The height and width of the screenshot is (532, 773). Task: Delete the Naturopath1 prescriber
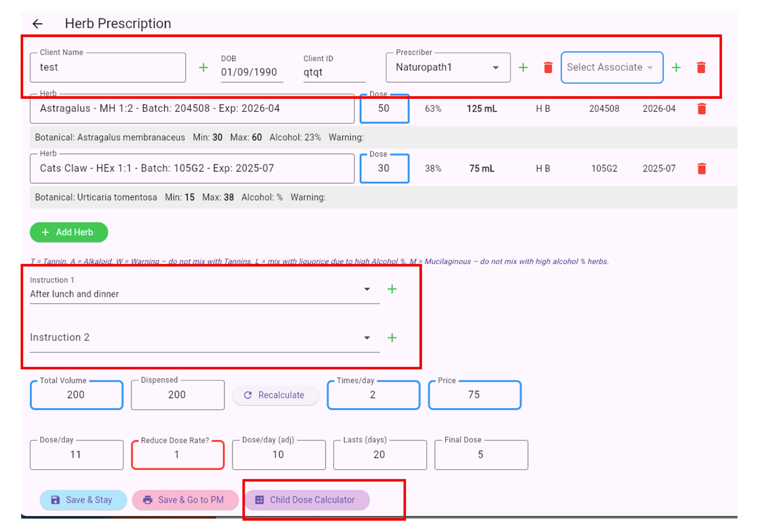pos(548,68)
